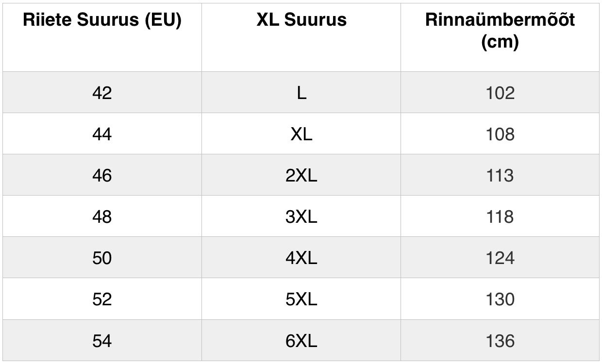Click the "Rinnaümbermõõt (cm)" header
Viewport: 602px width, 364px height.
(500, 31)
